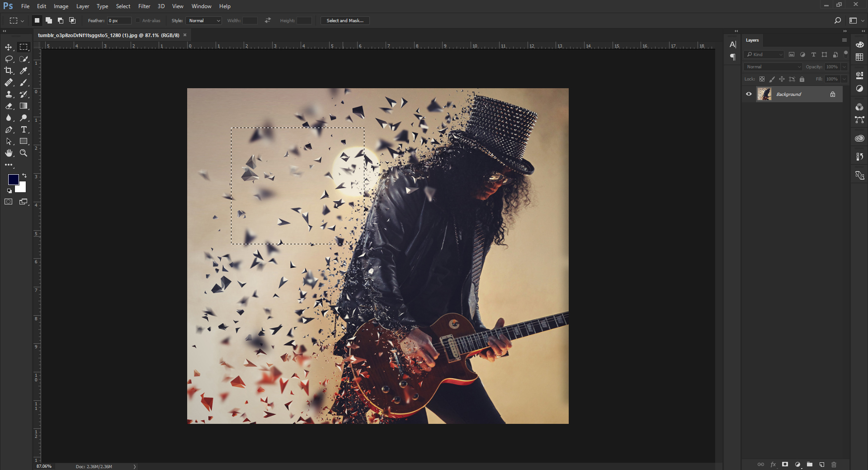Open the Window menu

click(x=201, y=6)
